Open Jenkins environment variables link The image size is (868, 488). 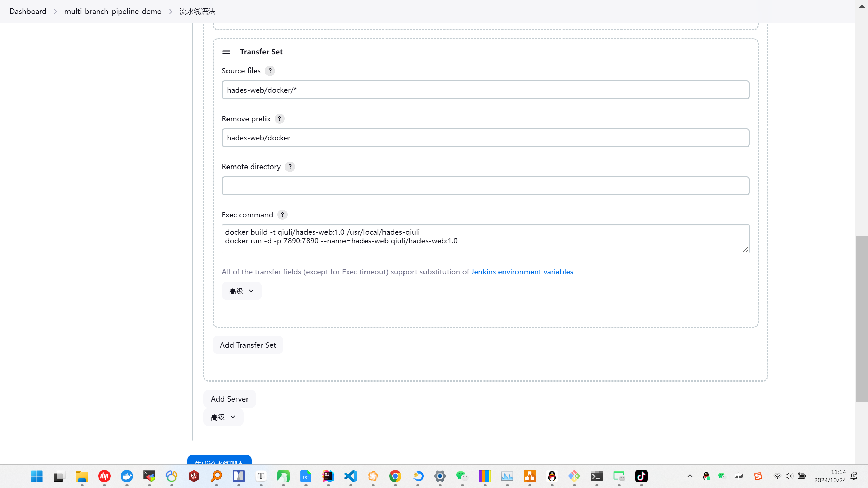click(522, 272)
